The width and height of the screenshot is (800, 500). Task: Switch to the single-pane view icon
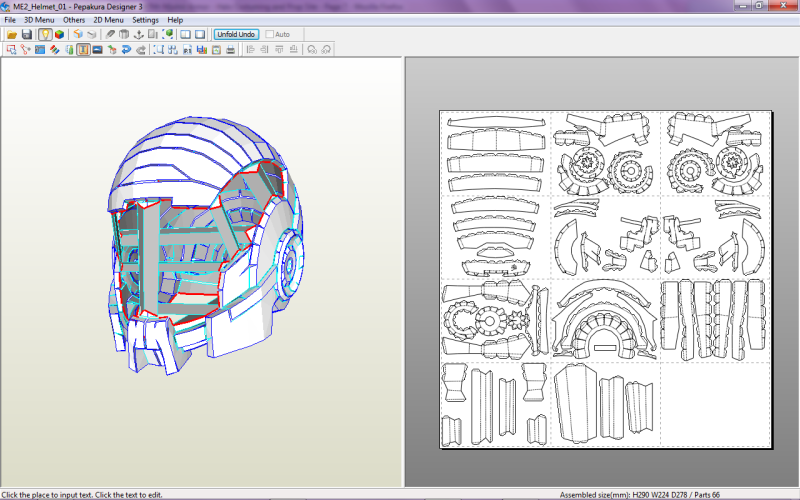(x=200, y=34)
